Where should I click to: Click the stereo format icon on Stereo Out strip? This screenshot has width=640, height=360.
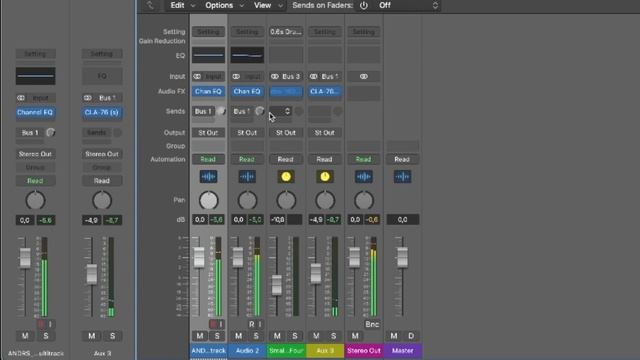click(x=363, y=76)
